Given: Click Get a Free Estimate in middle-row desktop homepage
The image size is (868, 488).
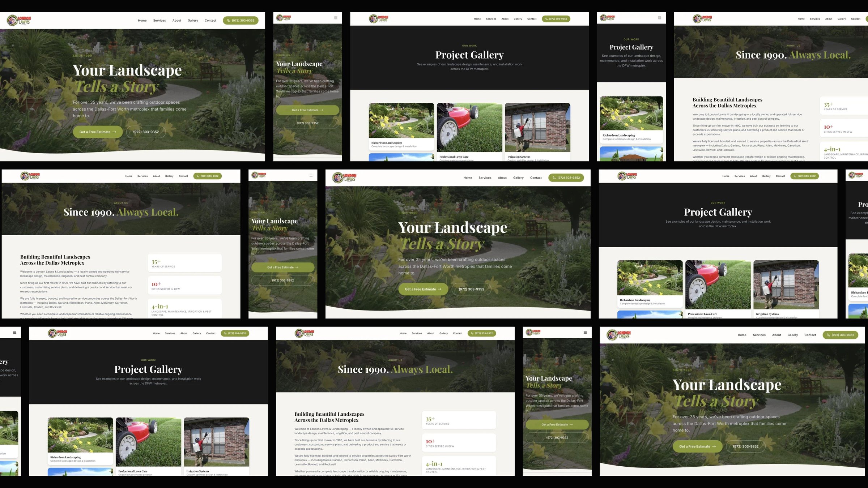Looking at the screenshot, I should [423, 289].
